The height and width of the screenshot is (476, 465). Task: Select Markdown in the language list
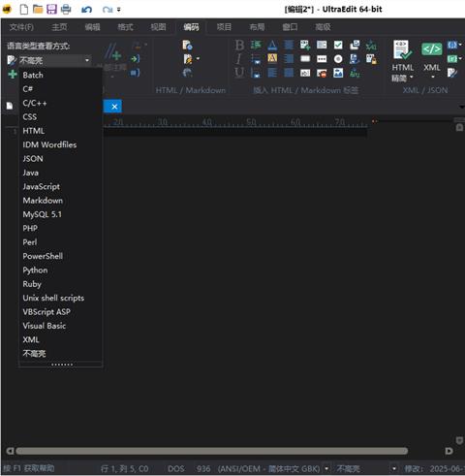[x=61, y=201]
